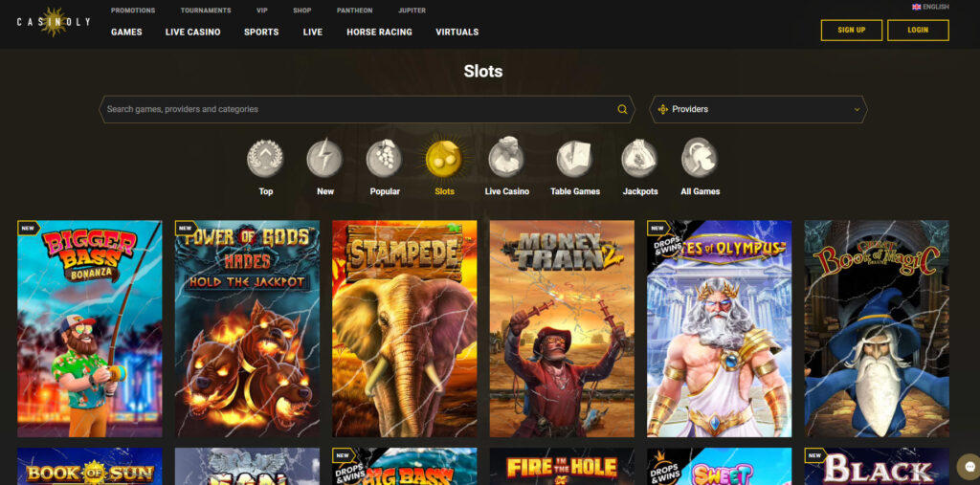
Task: Launch Money Train 2 slot
Action: click(x=562, y=329)
